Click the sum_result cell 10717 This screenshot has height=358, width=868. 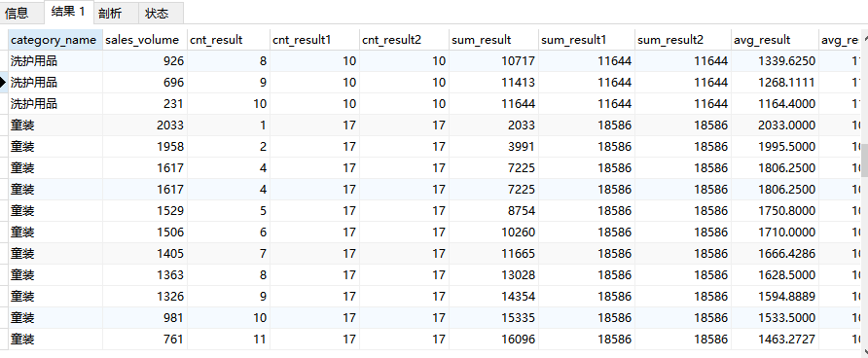(493, 61)
